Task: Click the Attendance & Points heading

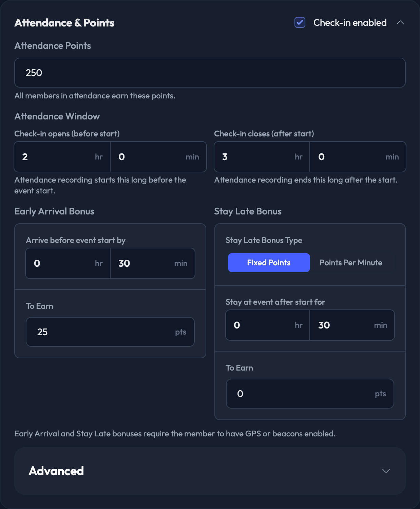Action: pos(64,23)
